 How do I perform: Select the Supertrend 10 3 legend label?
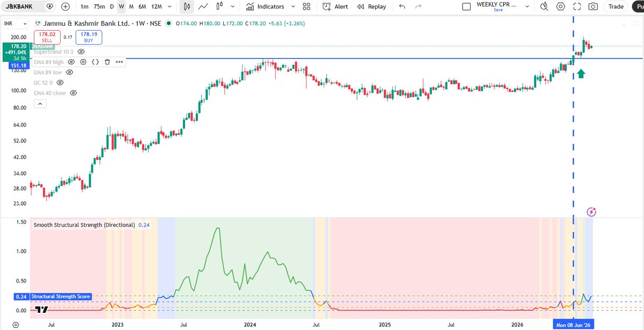[x=54, y=52]
